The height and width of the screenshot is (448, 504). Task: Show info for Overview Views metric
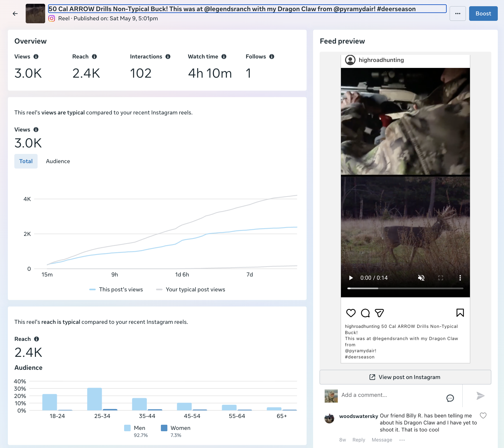(36, 57)
